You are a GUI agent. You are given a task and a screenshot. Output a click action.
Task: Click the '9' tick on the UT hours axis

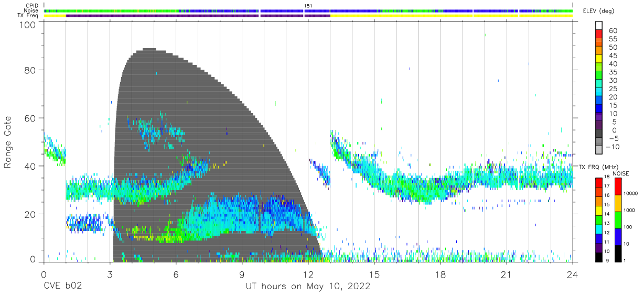tap(242, 274)
